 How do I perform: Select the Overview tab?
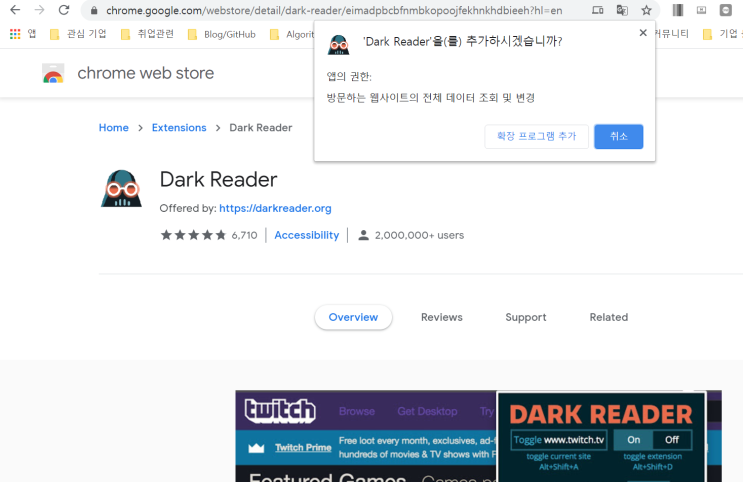tap(353, 317)
